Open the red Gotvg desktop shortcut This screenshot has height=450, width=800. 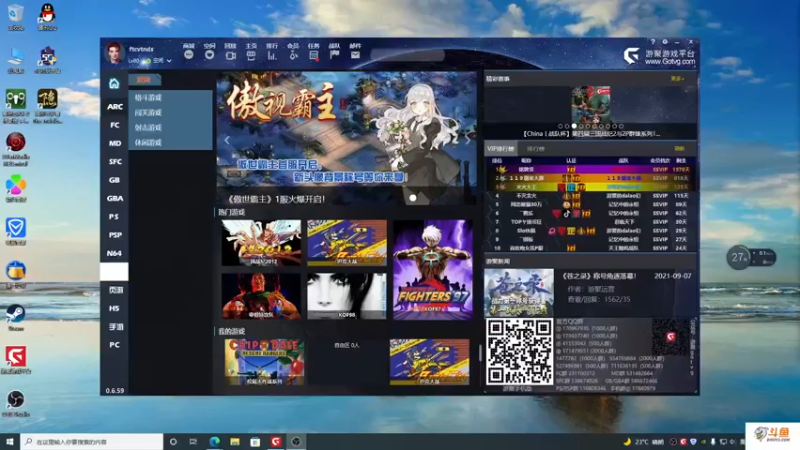[x=16, y=359]
